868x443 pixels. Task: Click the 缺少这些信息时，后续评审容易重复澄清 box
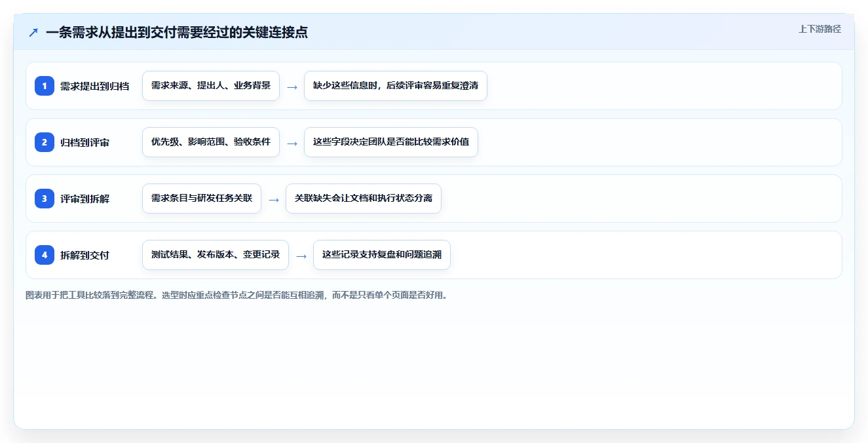click(x=396, y=86)
